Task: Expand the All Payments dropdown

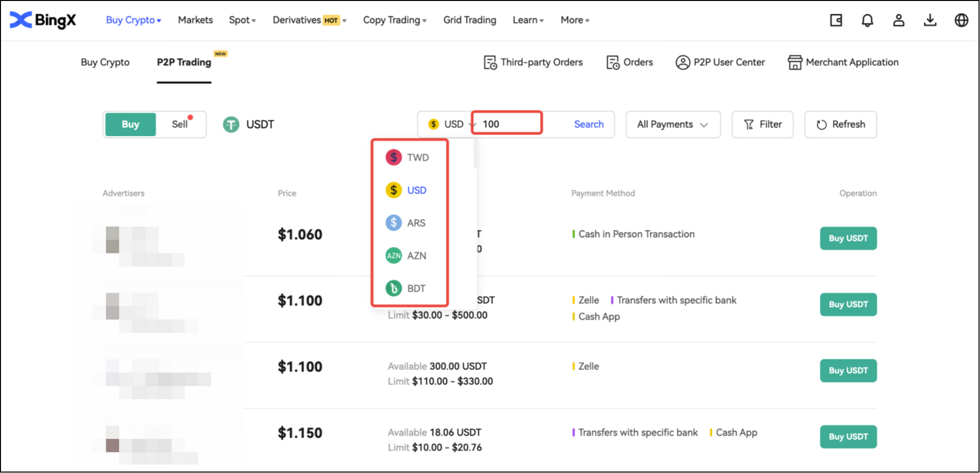Action: point(673,125)
